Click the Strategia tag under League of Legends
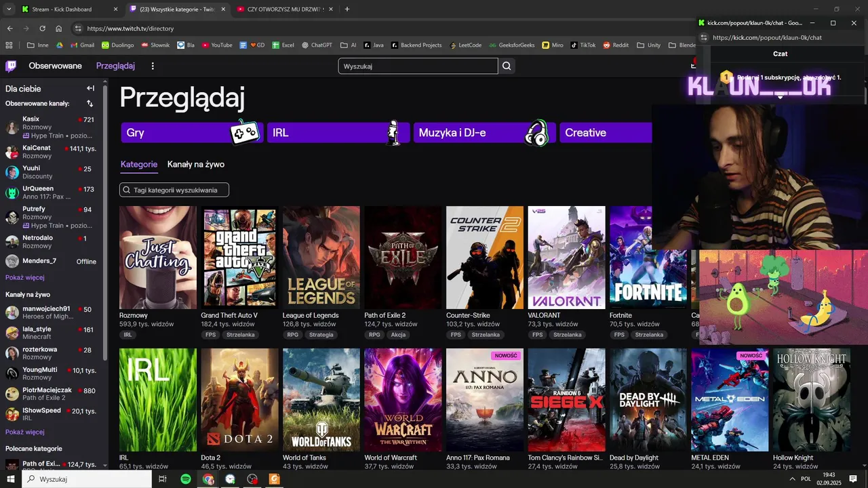868x488 pixels. point(321,335)
